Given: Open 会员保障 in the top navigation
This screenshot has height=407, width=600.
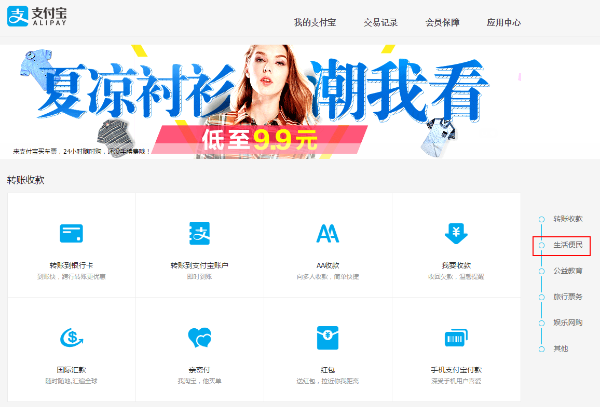Looking at the screenshot, I should pyautogui.click(x=442, y=21).
